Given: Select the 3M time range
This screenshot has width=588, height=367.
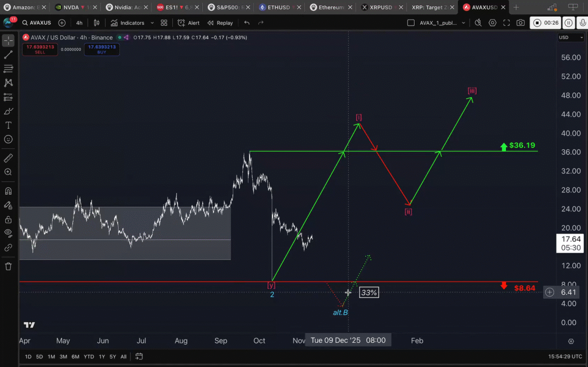Looking at the screenshot, I should point(63,357).
